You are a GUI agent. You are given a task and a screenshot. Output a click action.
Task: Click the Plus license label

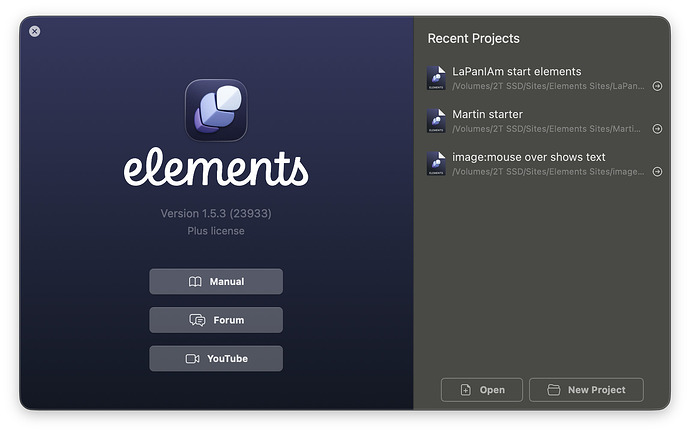click(216, 231)
